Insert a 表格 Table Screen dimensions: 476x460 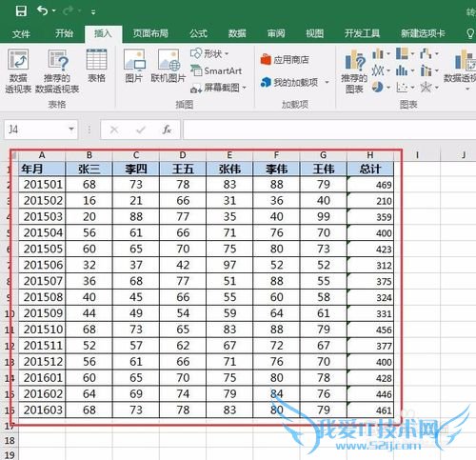96,66
